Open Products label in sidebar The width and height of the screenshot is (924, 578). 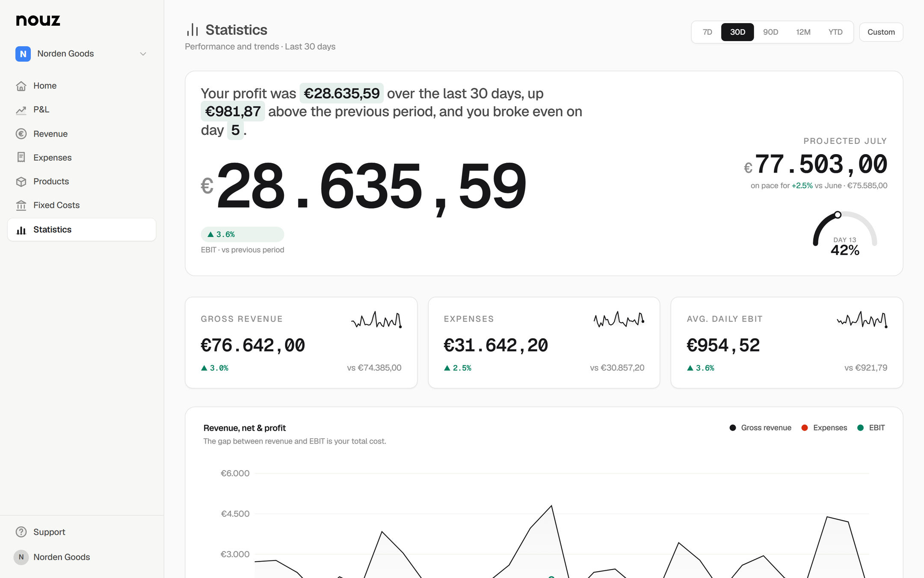51,182
